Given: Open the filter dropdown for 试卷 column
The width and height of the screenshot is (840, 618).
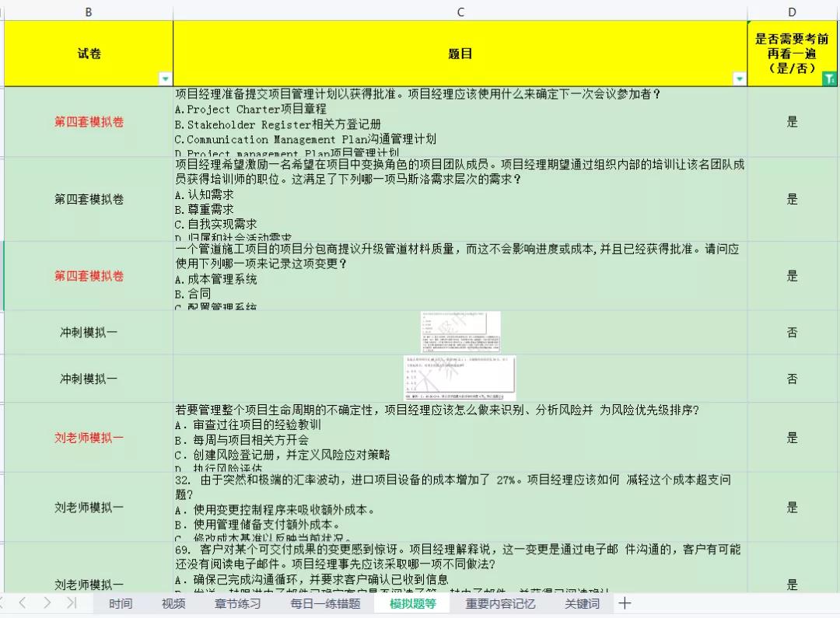Looking at the screenshot, I should [165, 79].
